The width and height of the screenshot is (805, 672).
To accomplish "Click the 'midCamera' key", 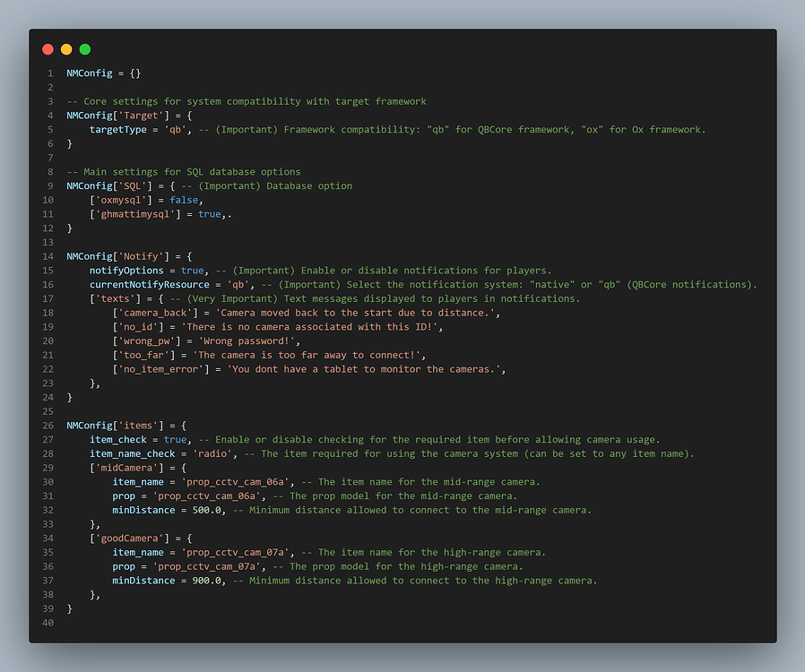I will (126, 468).
